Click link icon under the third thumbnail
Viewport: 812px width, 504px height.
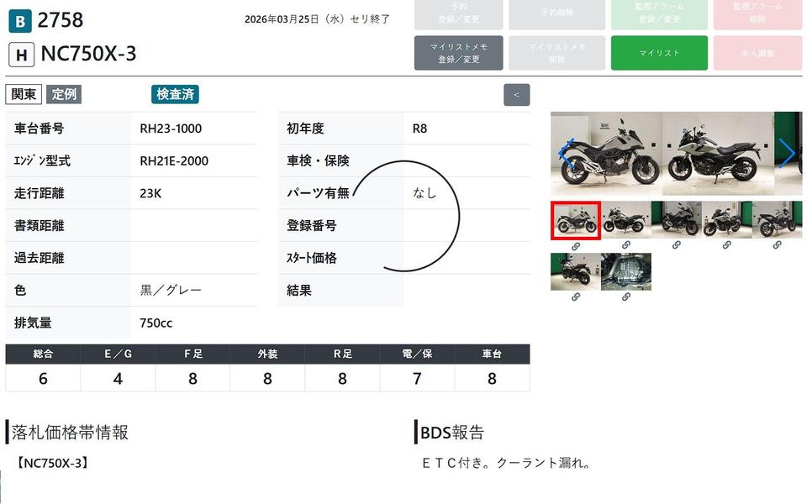677,245
